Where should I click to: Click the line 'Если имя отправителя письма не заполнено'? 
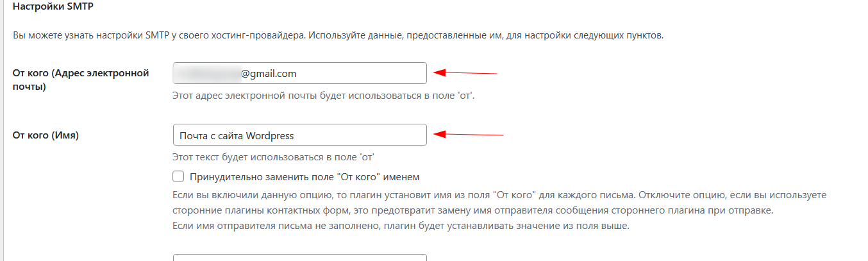(x=401, y=226)
